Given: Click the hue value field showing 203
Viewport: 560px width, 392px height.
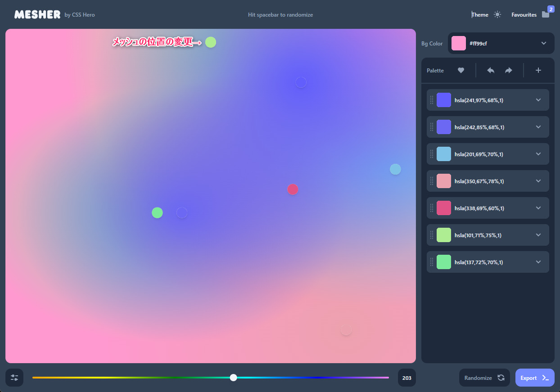Looking at the screenshot, I should 406,378.
